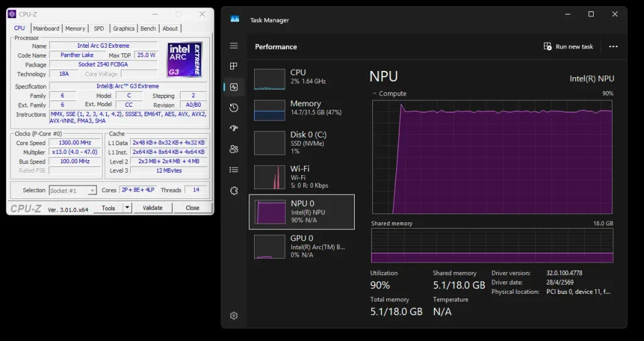Click Level 3 cache value 12 MBytes
Viewport: 644px width, 341px height.
pos(169,170)
